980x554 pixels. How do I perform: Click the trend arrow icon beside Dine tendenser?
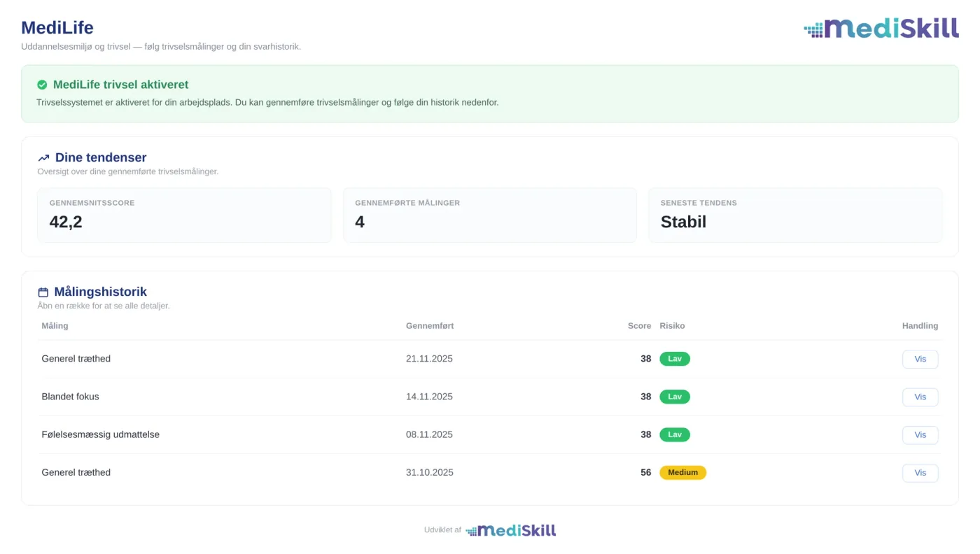[43, 158]
